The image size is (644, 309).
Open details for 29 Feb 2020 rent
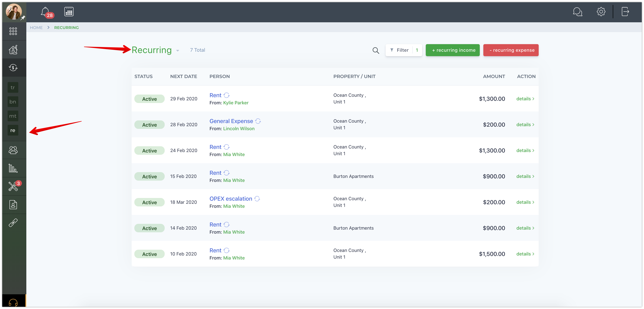pyautogui.click(x=525, y=99)
